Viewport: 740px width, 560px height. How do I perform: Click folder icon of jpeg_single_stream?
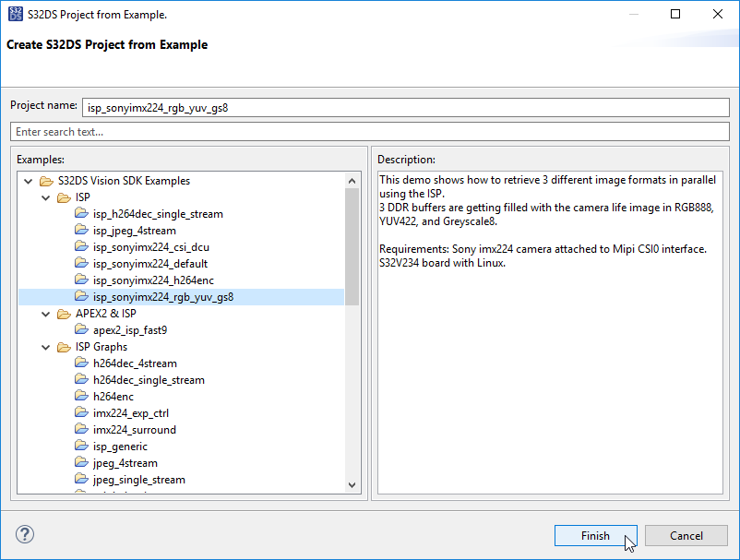point(81,479)
